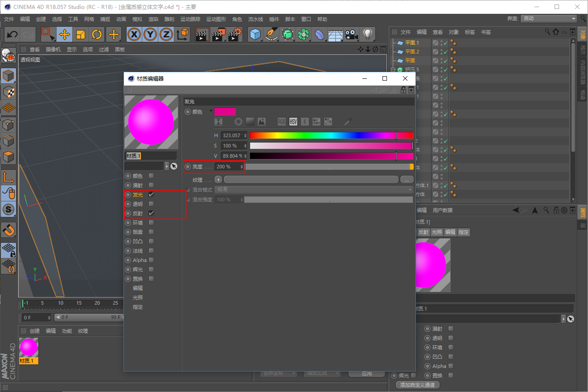Click the texture browse '...' button
This screenshot has width=588, height=392.
tap(407, 180)
